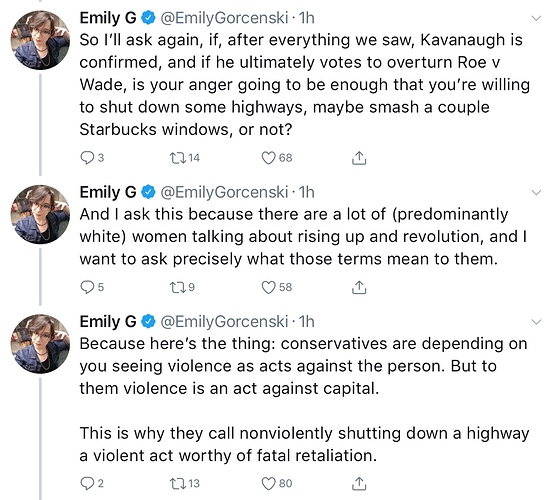Share the rising up and revolution tweet

tap(359, 287)
